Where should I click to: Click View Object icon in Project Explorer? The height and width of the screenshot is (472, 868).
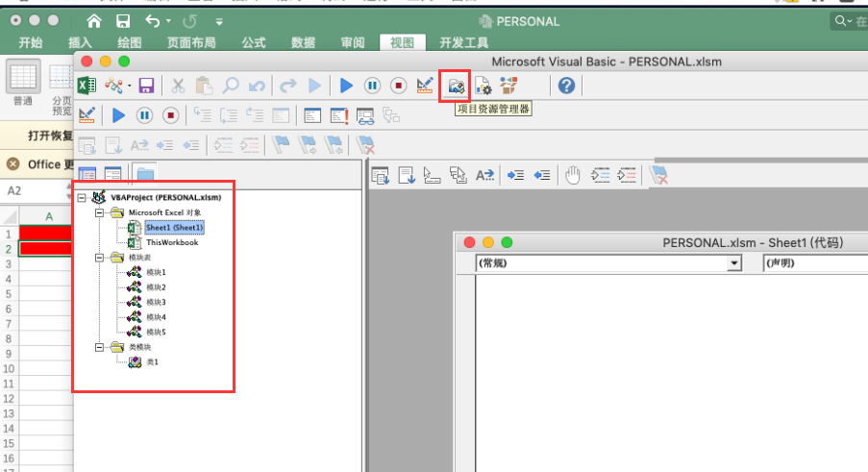(112, 174)
